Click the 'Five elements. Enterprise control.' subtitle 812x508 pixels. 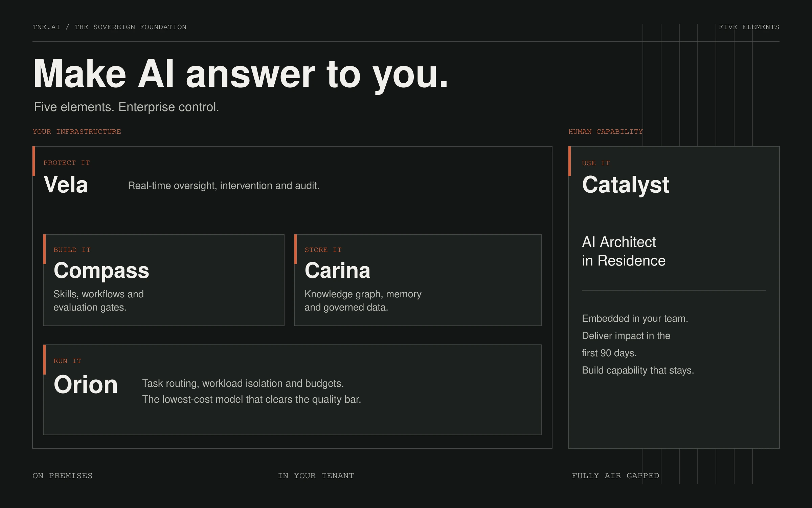tap(127, 107)
